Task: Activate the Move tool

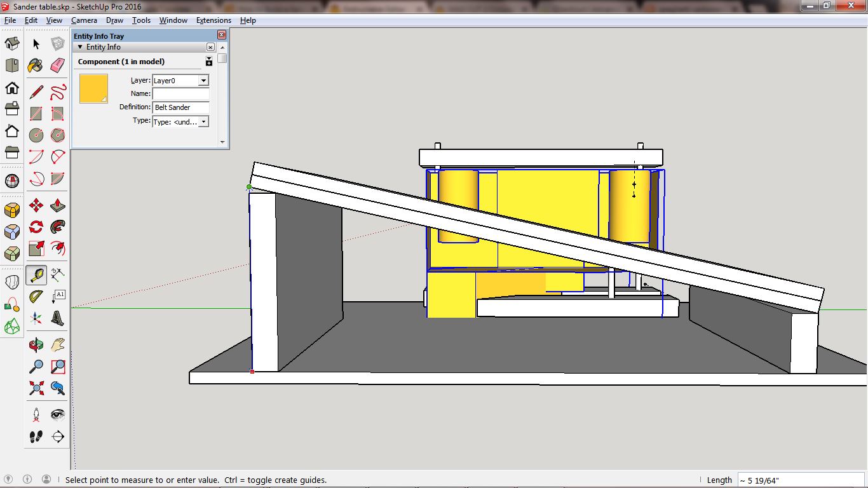Action: (x=36, y=205)
